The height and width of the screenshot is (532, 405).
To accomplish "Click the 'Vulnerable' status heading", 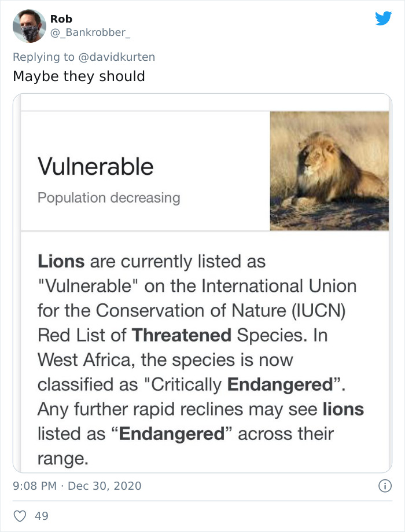I will coord(95,167).
